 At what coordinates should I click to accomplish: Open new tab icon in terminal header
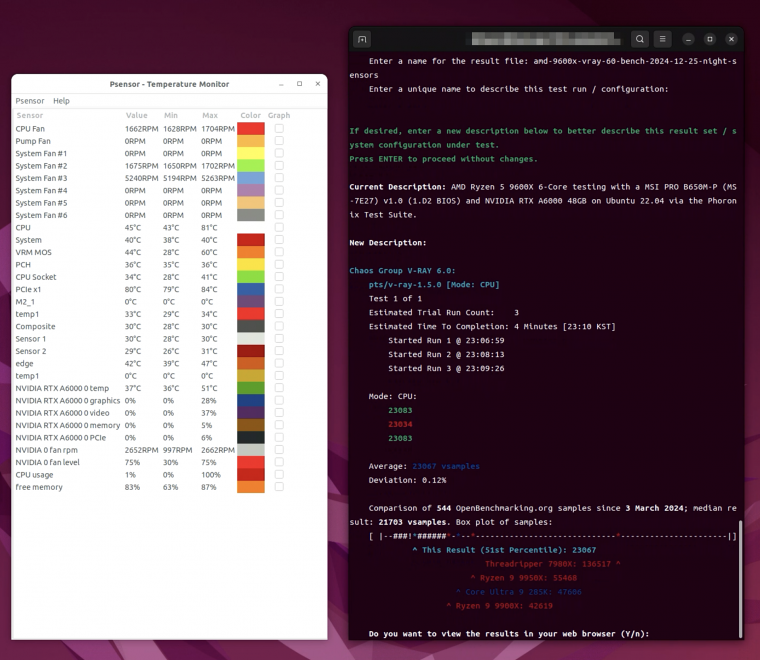pyautogui.click(x=362, y=39)
